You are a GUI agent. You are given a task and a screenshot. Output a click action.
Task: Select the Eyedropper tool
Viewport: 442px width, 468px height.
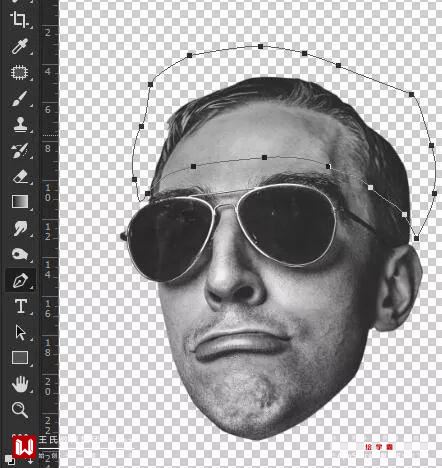(x=20, y=46)
